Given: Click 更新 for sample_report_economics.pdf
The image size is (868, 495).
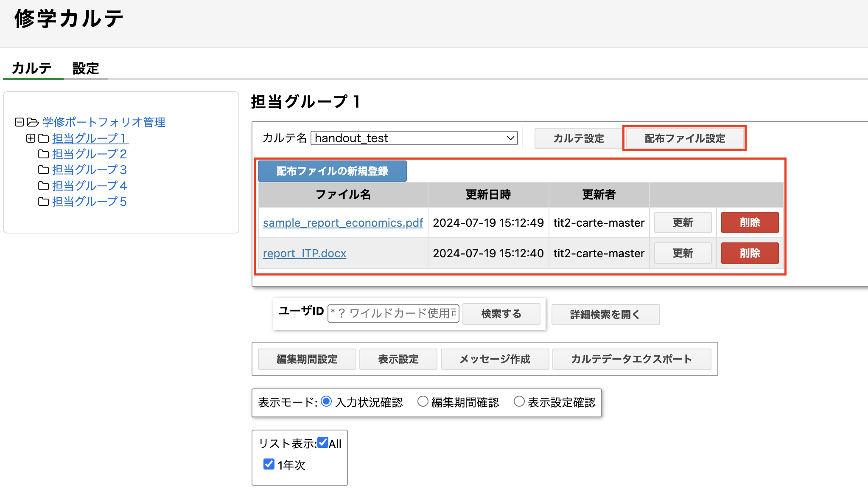Looking at the screenshot, I should pos(683,222).
